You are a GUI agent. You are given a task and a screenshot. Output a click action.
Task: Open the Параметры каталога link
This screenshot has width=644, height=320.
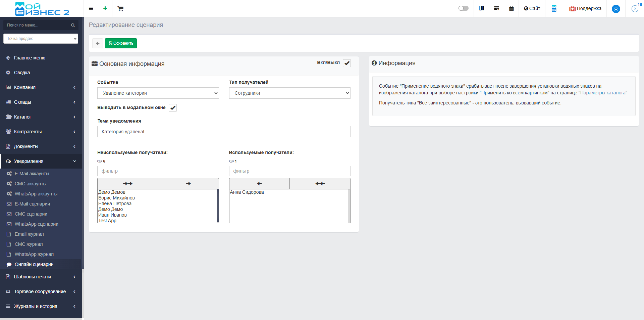tap(603, 93)
